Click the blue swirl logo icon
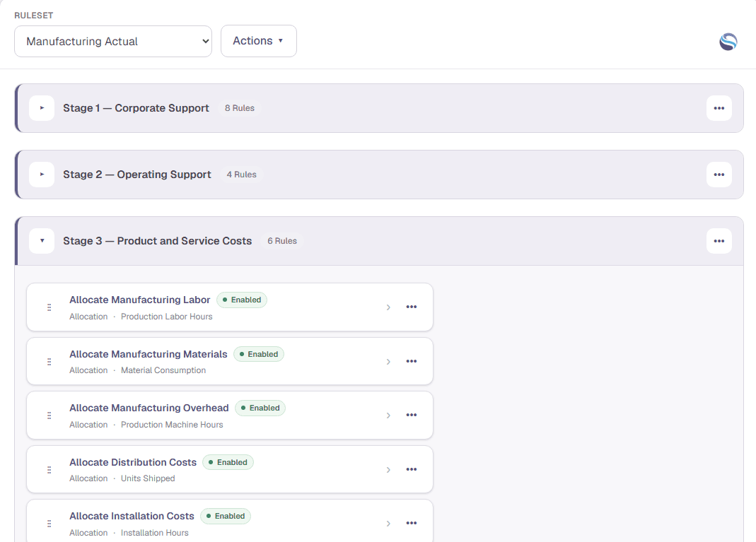 (x=728, y=42)
